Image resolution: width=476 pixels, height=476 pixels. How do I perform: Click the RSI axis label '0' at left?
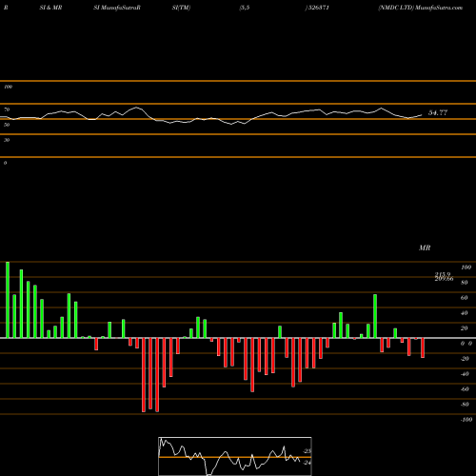[x=5, y=163]
